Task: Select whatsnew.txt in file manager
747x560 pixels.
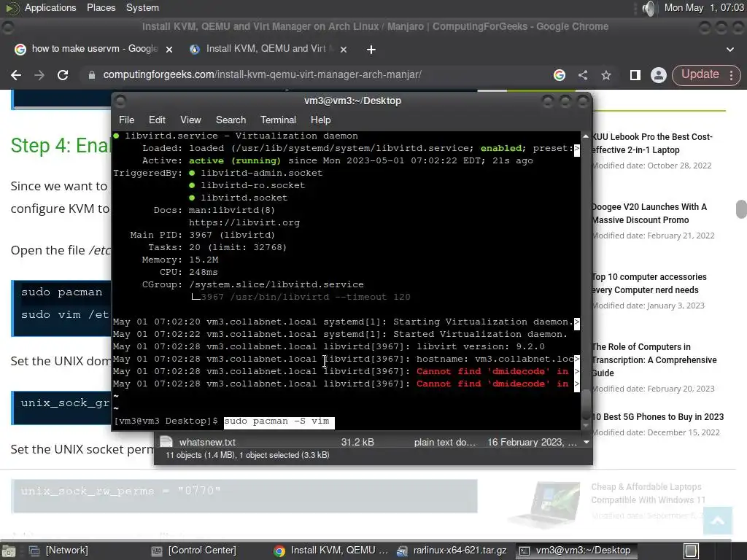Action: [207, 443]
